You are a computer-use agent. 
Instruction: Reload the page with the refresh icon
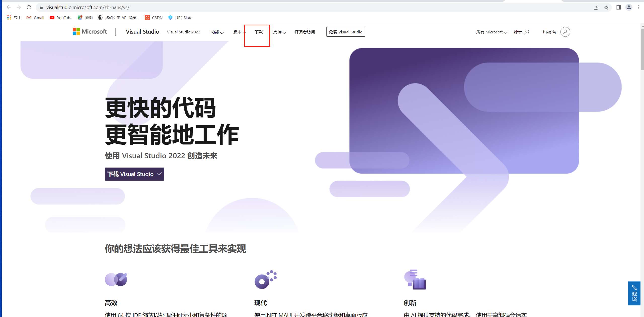(29, 7)
